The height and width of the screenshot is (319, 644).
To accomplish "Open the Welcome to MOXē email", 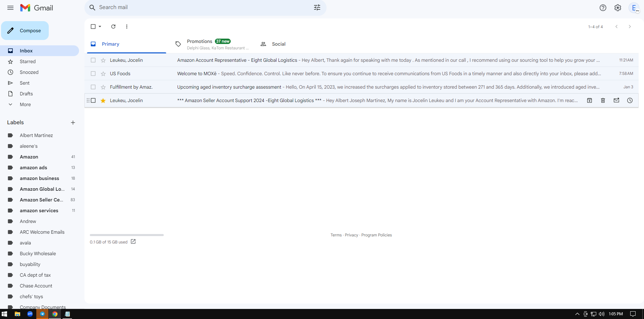I will click(362, 74).
